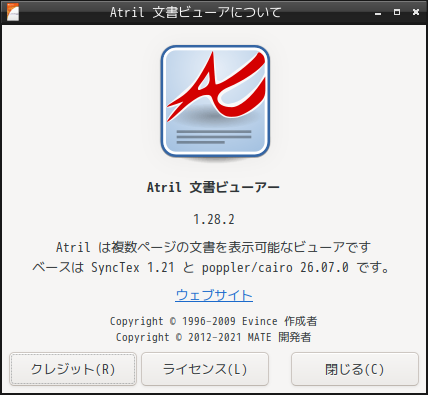The height and width of the screenshot is (395, 428).
Task: Click the gray text lines in the logo
Action: [214, 137]
